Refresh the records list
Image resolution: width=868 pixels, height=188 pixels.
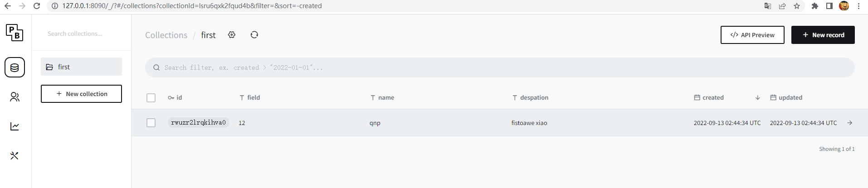[x=254, y=35]
